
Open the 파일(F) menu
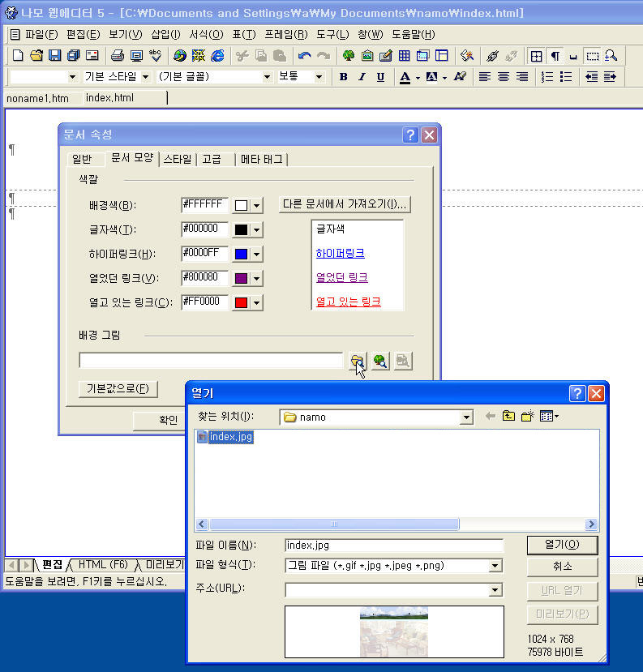(x=41, y=34)
